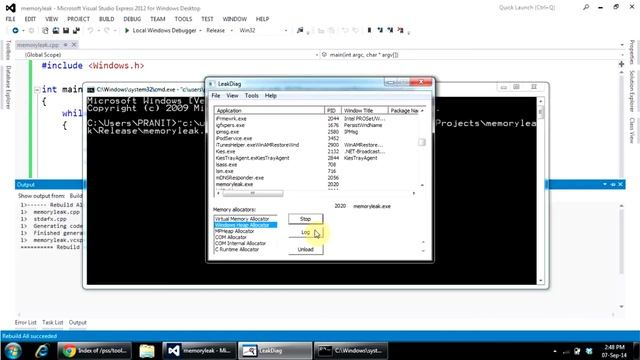Click Find in Files toolbar icon

click(x=300, y=30)
